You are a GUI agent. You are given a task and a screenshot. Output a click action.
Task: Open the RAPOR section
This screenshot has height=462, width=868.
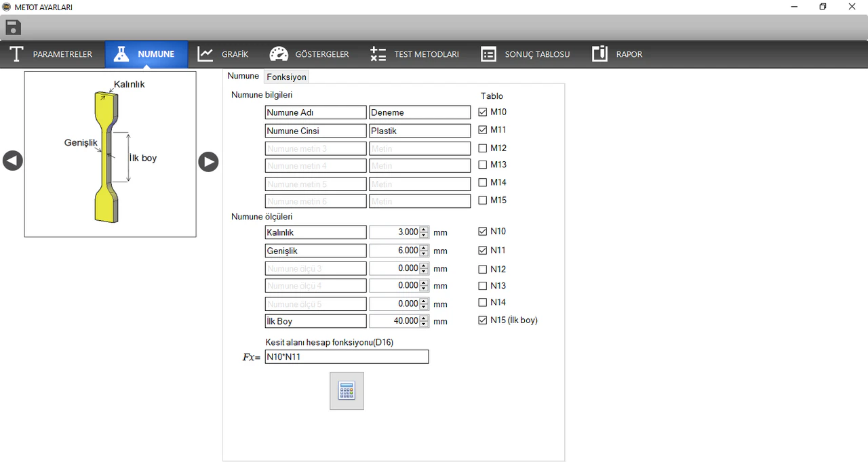(x=616, y=54)
